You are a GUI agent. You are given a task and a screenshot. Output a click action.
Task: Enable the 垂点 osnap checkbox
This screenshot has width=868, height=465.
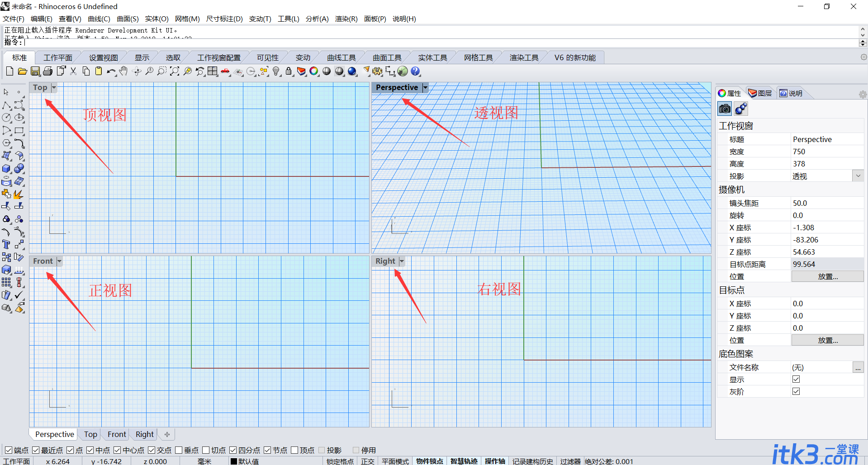[179, 450]
